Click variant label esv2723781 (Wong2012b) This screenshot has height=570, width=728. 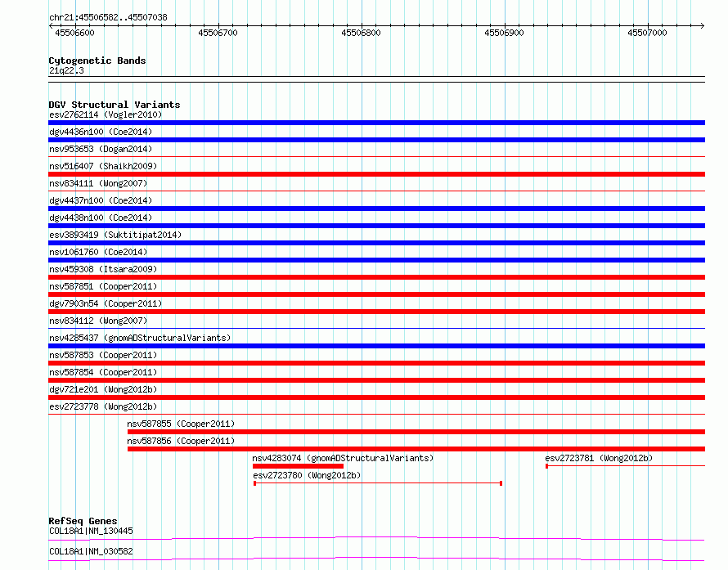[x=599, y=458]
